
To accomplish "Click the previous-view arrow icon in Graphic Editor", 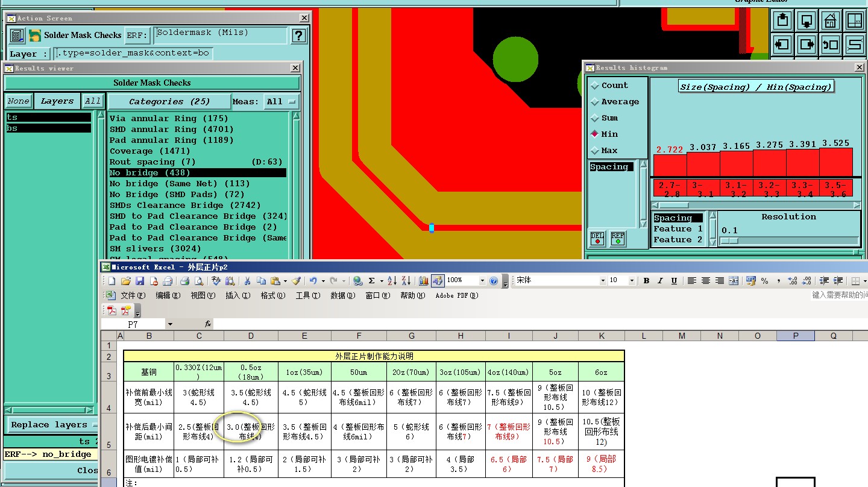I will coord(831,44).
